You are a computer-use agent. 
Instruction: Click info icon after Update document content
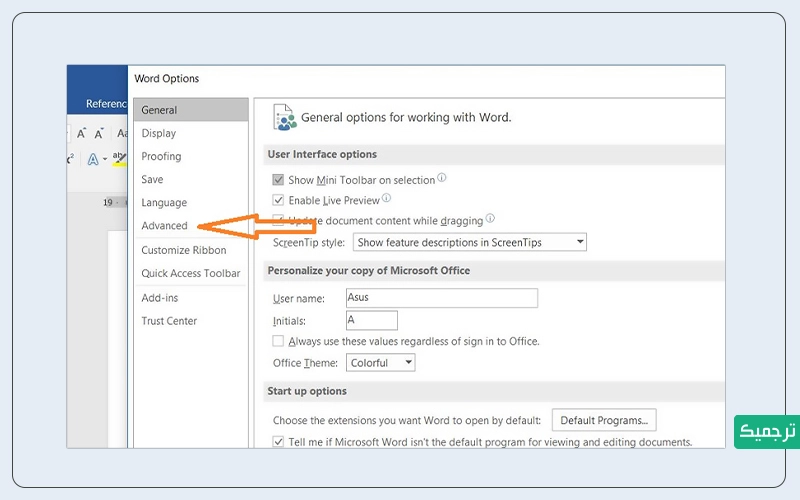click(490, 219)
